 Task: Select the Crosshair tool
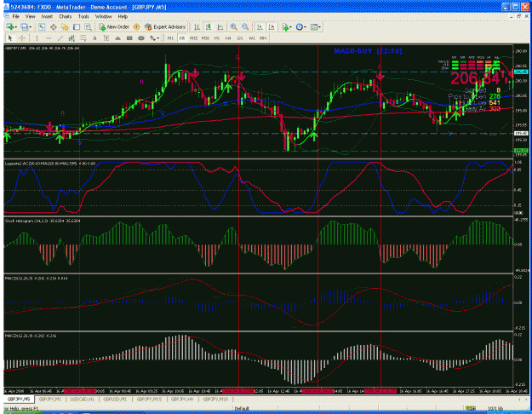22,38
